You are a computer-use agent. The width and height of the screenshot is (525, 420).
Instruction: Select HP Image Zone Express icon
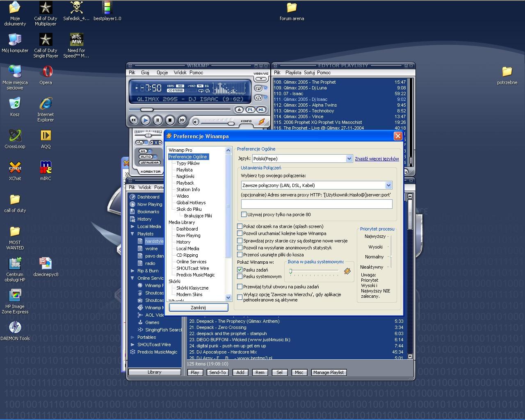click(15, 301)
